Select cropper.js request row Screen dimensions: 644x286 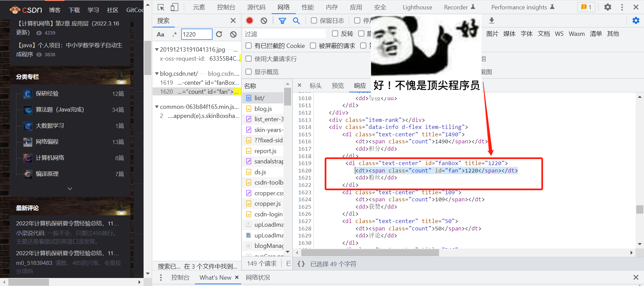tap(263, 204)
